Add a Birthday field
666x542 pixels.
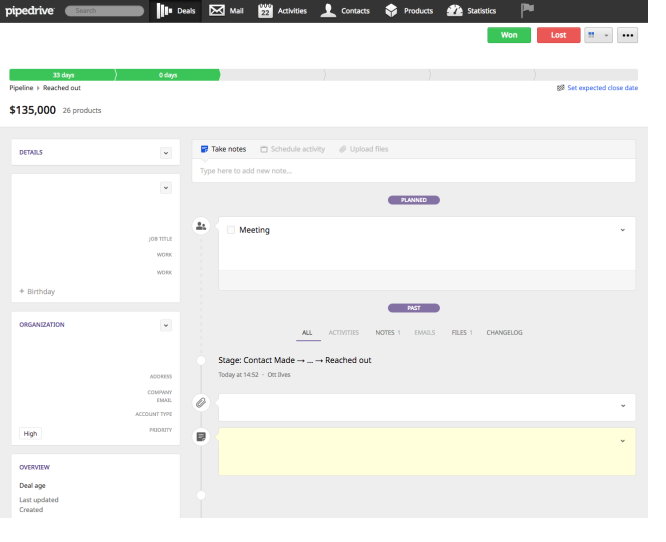[37, 291]
